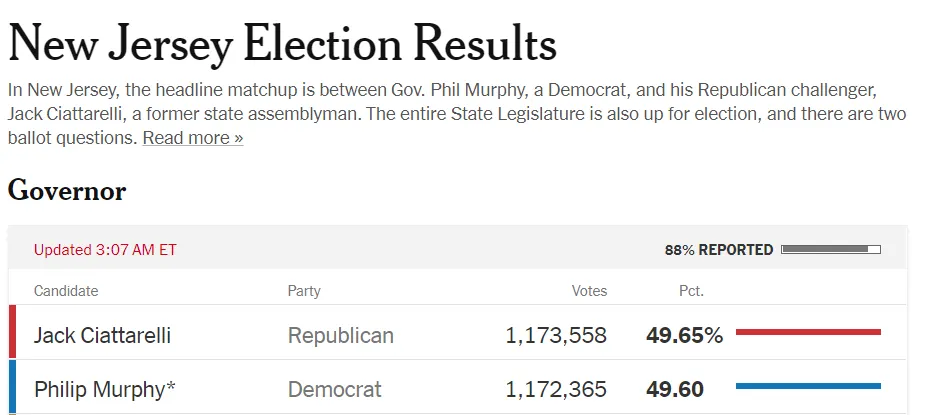Click the blue vote share bar
Image resolution: width=943 pixels, height=415 pixels.
808,385
